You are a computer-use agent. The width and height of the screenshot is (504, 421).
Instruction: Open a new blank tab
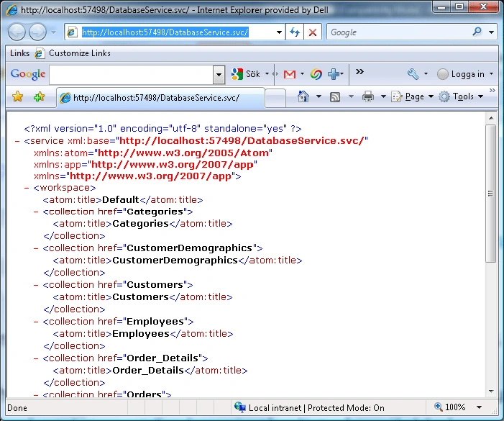(x=275, y=98)
